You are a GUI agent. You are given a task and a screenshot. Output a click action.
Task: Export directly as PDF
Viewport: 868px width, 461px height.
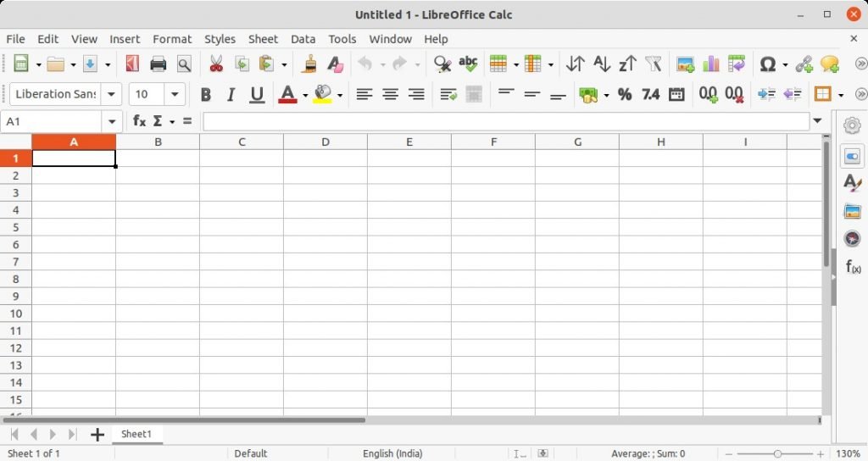coord(132,64)
